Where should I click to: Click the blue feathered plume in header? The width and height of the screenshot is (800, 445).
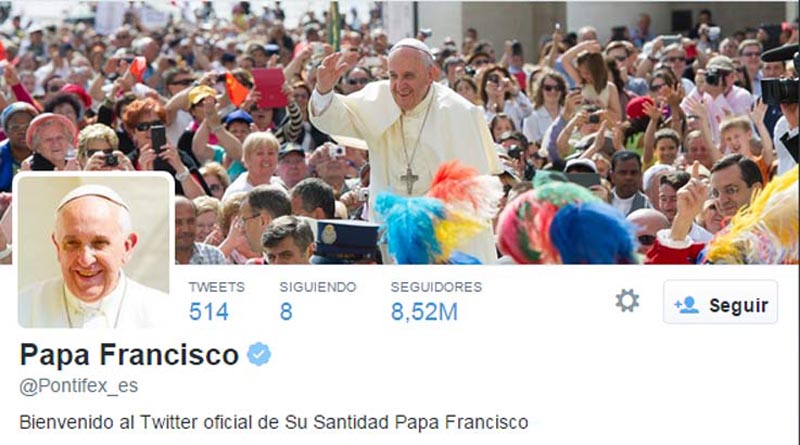coord(408,227)
